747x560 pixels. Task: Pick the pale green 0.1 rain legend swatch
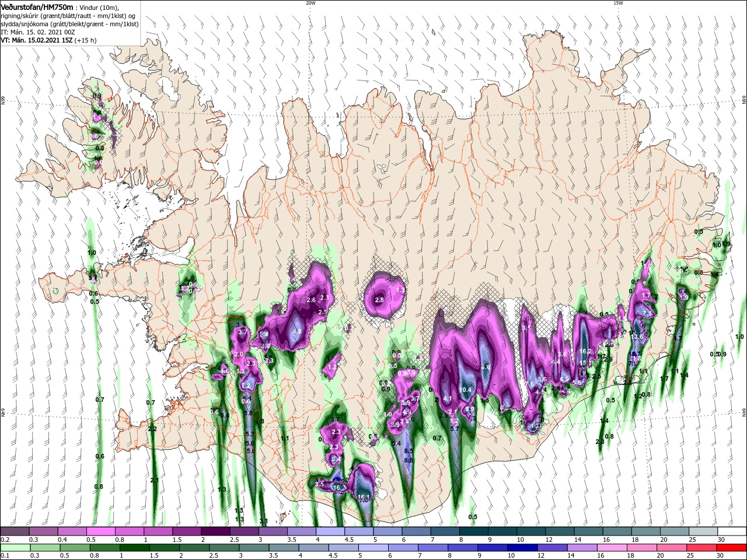click(x=15, y=548)
